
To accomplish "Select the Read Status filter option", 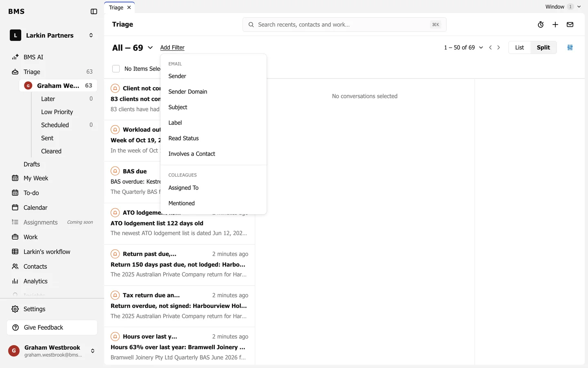I will [214, 138].
